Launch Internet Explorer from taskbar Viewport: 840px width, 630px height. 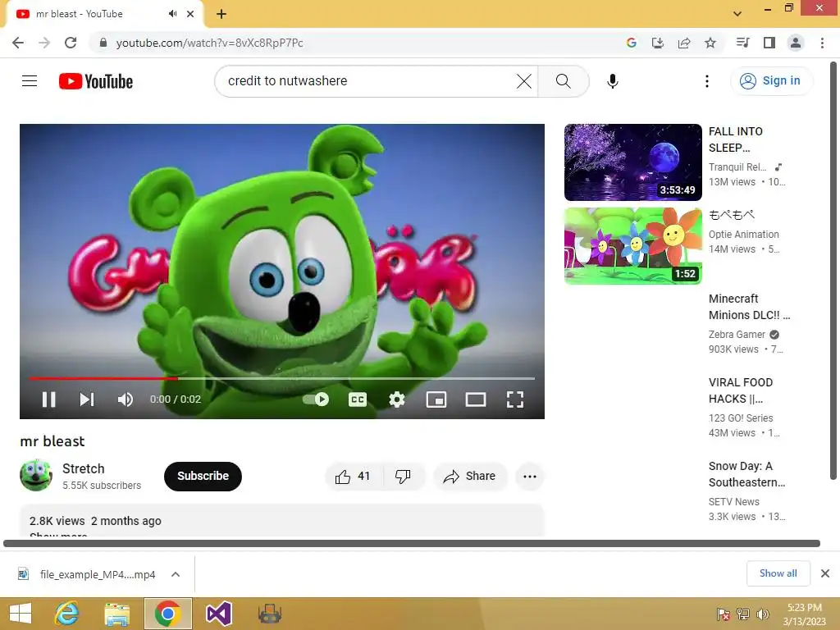(67, 614)
